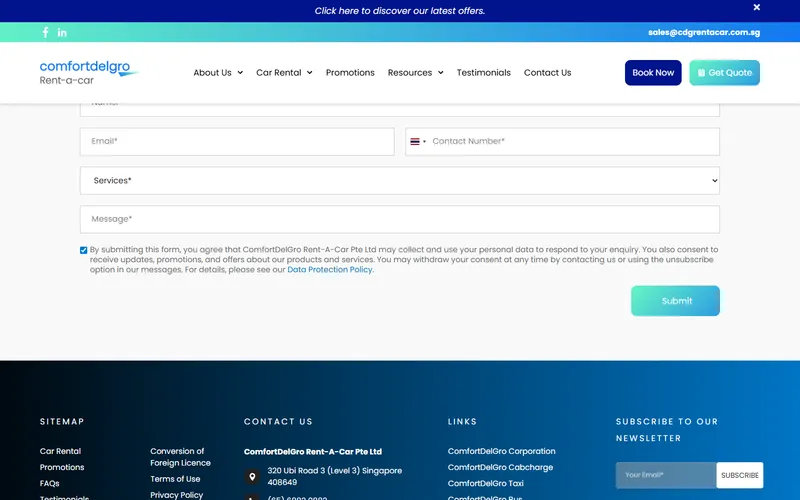Image resolution: width=800 pixels, height=500 pixels.
Task: Focus the Email input field
Action: (237, 142)
